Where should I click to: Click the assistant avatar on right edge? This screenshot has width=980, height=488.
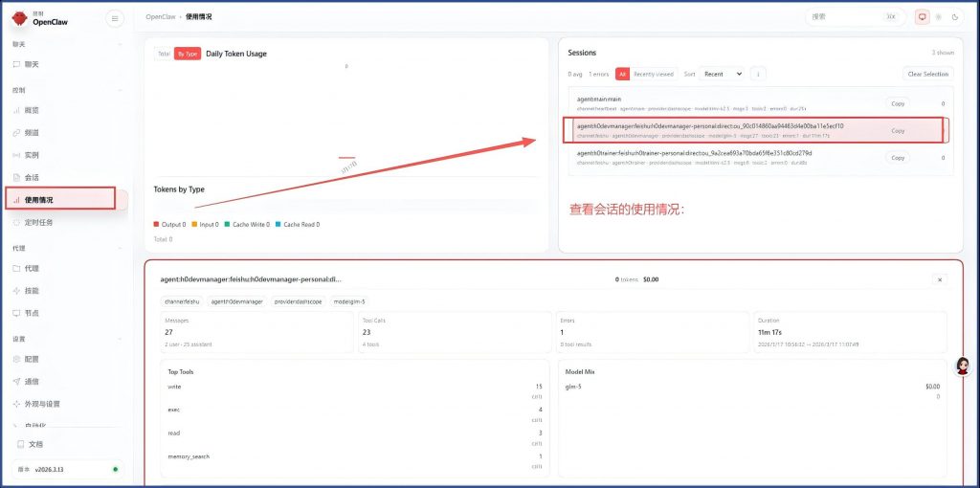(963, 367)
